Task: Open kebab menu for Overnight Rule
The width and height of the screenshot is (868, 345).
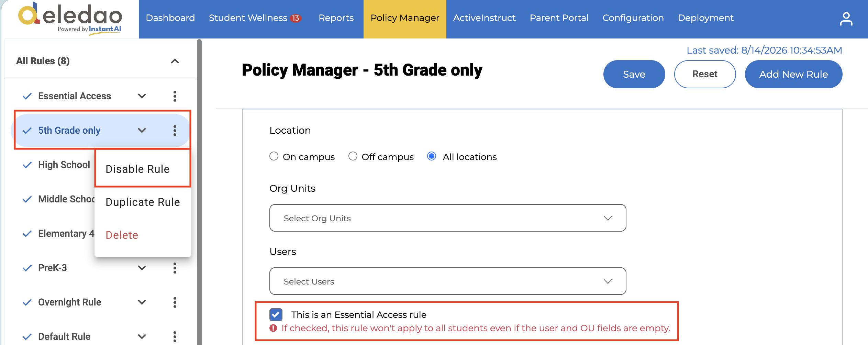Action: (x=175, y=302)
